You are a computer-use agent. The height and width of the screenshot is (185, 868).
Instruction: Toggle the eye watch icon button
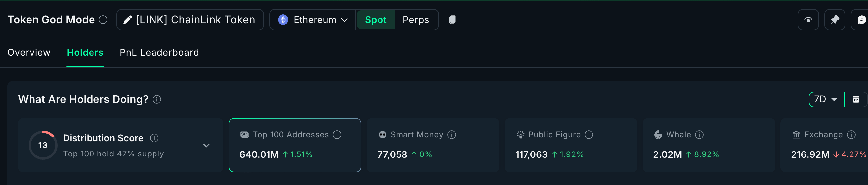[x=808, y=20]
